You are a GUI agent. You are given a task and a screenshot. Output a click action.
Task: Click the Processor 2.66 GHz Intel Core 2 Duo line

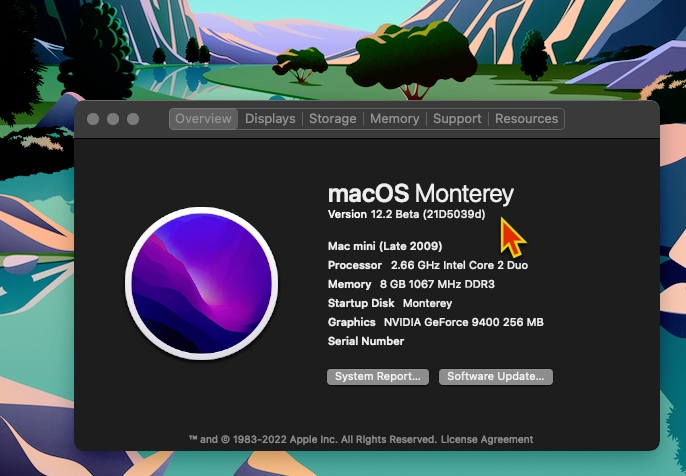click(x=428, y=265)
